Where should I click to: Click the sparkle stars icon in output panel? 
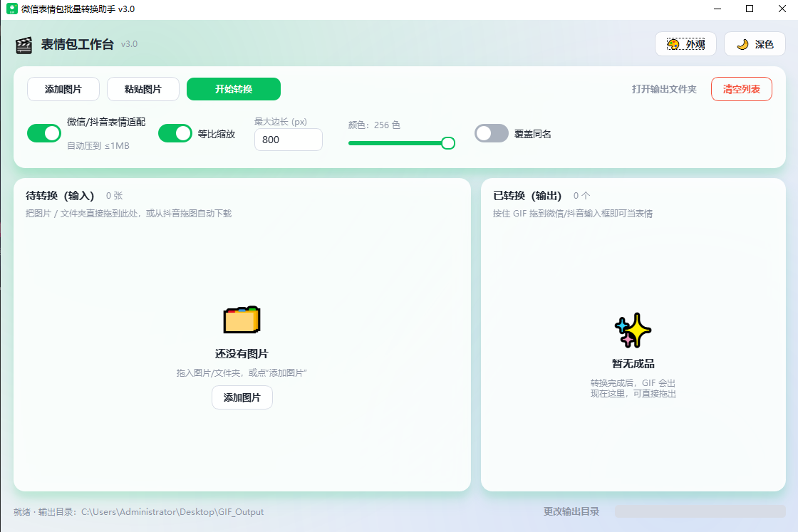point(633,330)
